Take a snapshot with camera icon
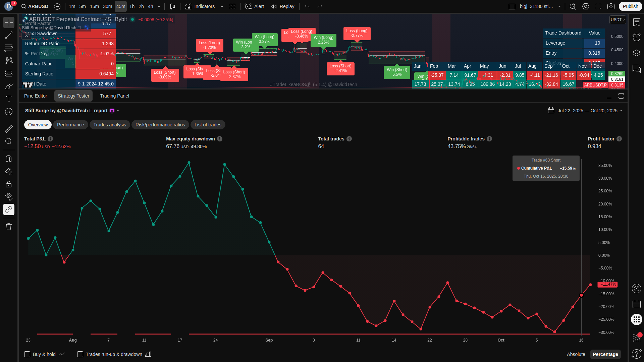The image size is (644, 362). point(611,6)
